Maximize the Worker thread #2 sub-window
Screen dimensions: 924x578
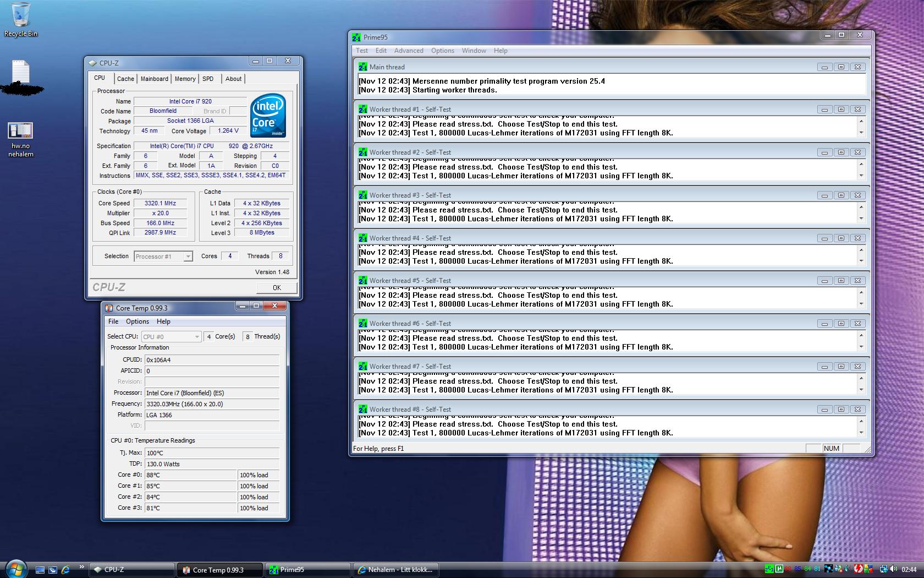pos(841,152)
